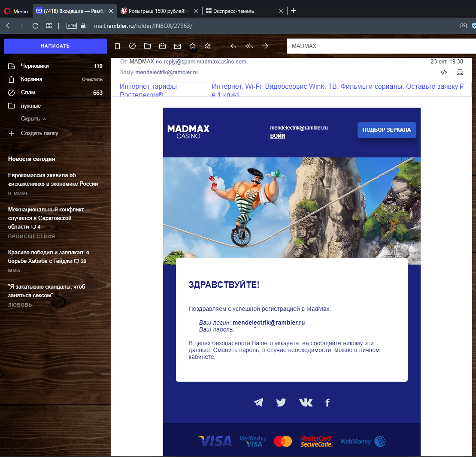View site security lock info

(83, 26)
